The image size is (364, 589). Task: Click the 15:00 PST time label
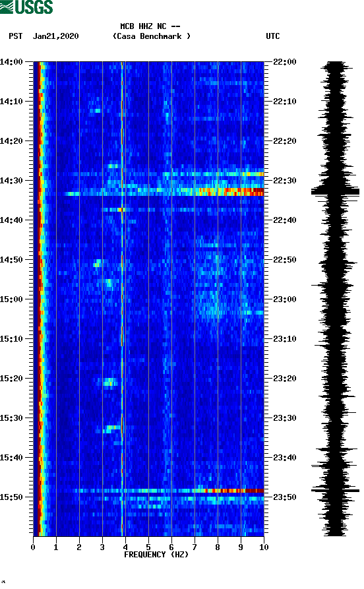[11, 299]
